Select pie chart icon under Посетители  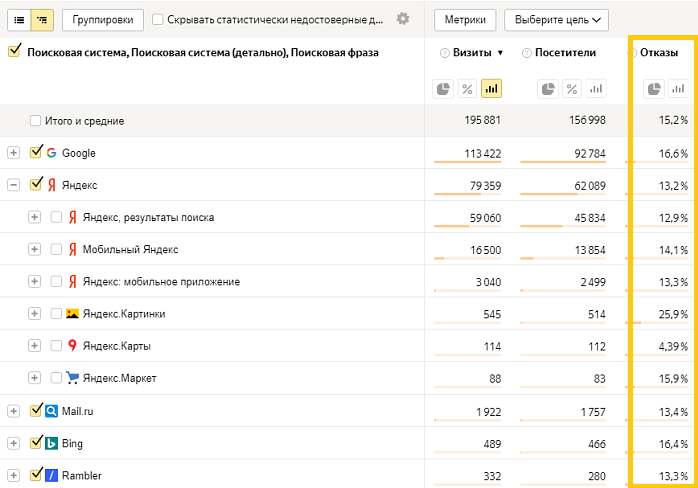pos(548,89)
